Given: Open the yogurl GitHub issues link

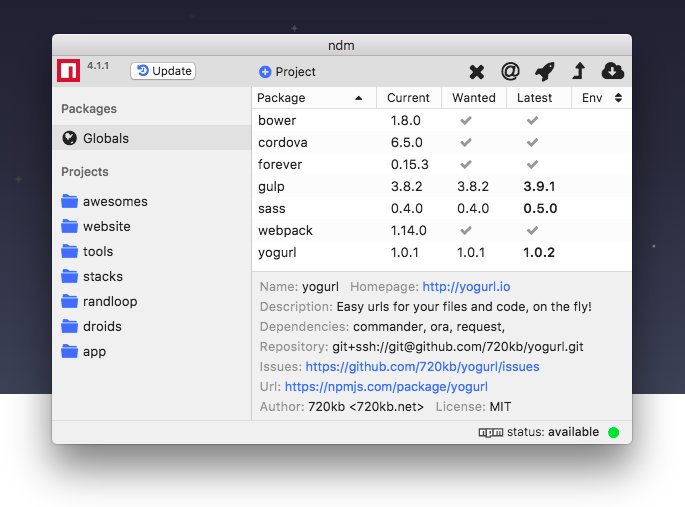Looking at the screenshot, I should pyautogui.click(x=422, y=366).
